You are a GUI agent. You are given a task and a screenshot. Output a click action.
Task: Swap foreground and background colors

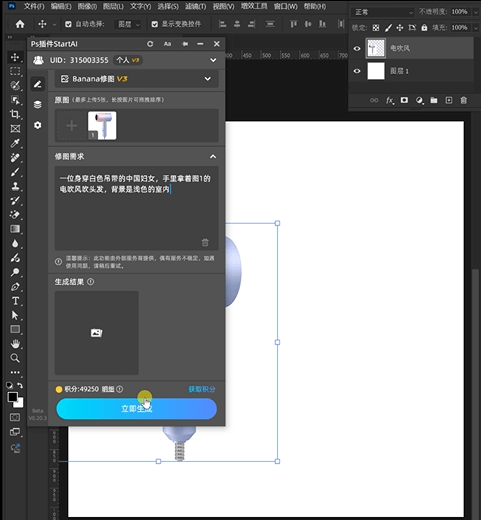[x=20, y=386]
